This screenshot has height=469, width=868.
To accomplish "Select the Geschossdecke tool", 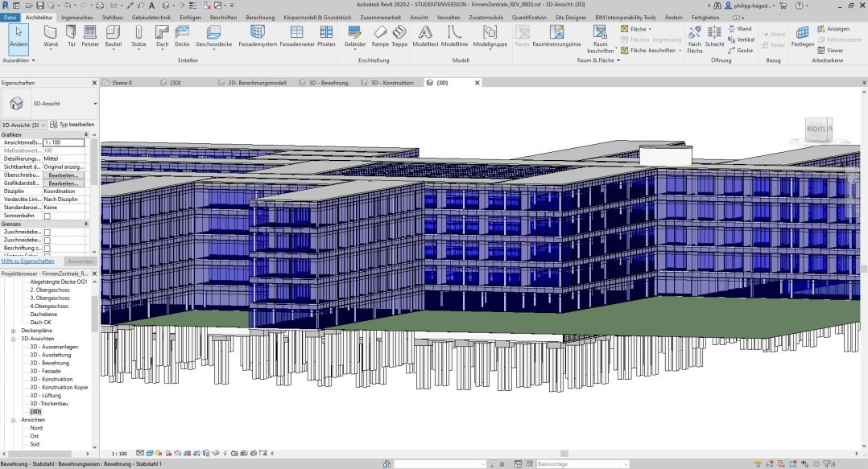I will pos(214,35).
